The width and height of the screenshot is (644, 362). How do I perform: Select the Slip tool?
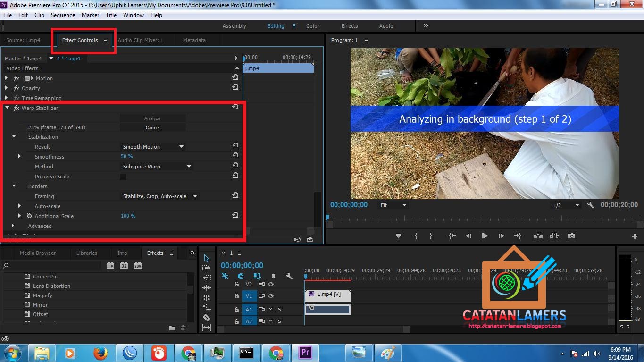tap(206, 328)
